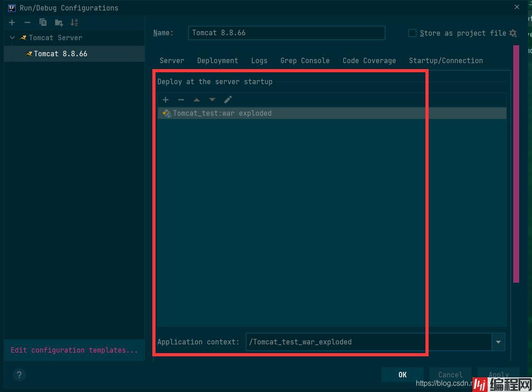Screen dimensions: 532x392
Task: Open the Application context dropdown
Action: tap(498, 342)
